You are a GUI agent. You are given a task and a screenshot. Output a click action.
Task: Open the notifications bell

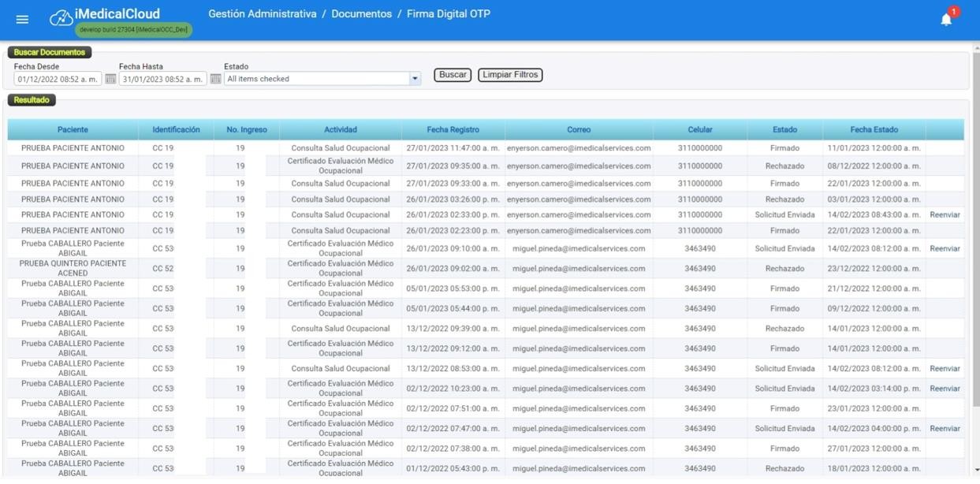click(x=946, y=20)
